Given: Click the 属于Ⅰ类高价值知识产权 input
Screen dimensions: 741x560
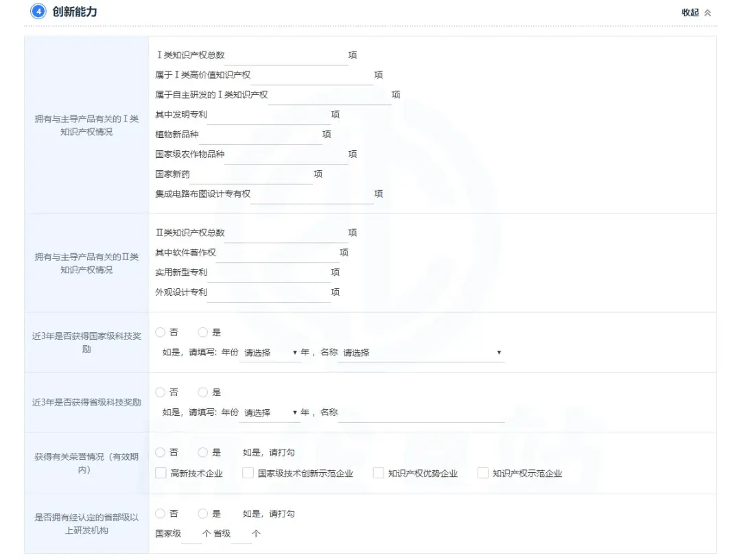Looking at the screenshot, I should (312, 75).
